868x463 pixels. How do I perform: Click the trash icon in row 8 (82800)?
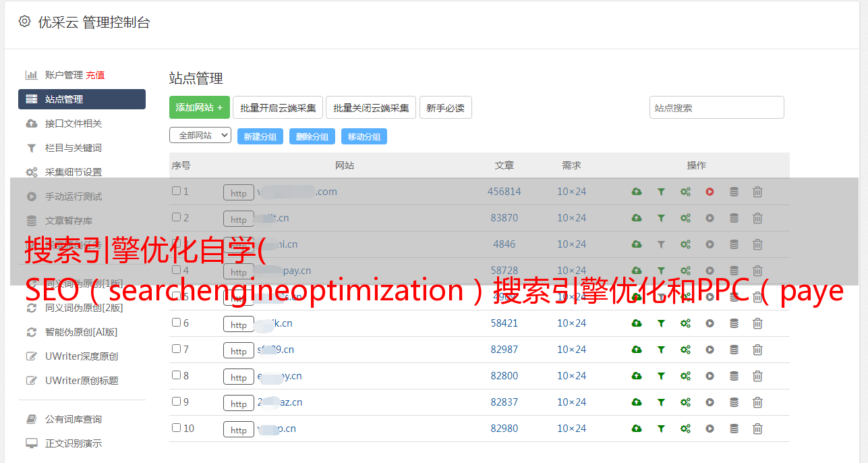(757, 376)
